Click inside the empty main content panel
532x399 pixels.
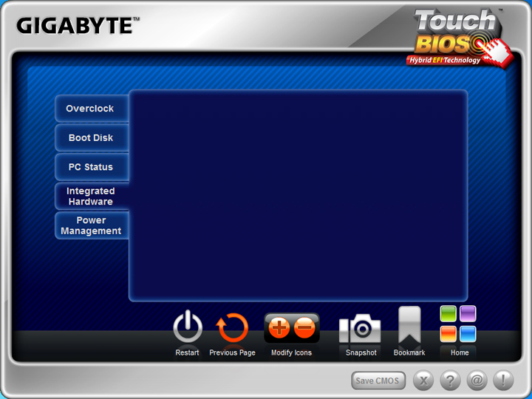298,196
